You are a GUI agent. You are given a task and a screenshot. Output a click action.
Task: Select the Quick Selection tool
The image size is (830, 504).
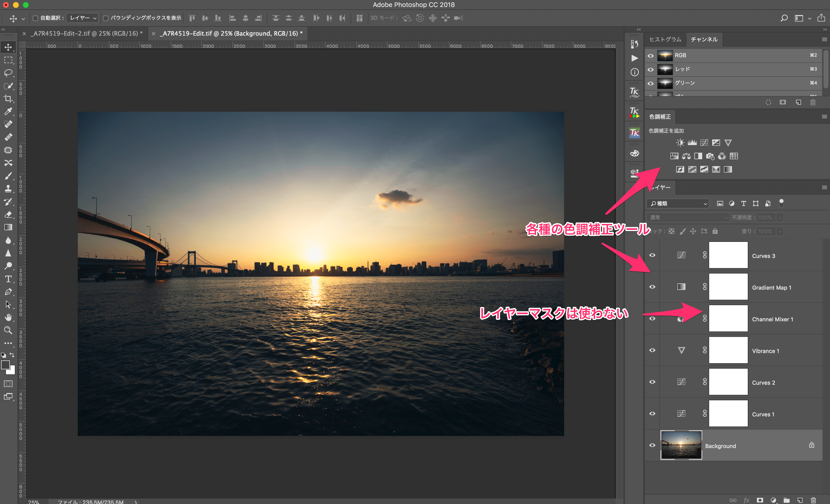click(8, 86)
